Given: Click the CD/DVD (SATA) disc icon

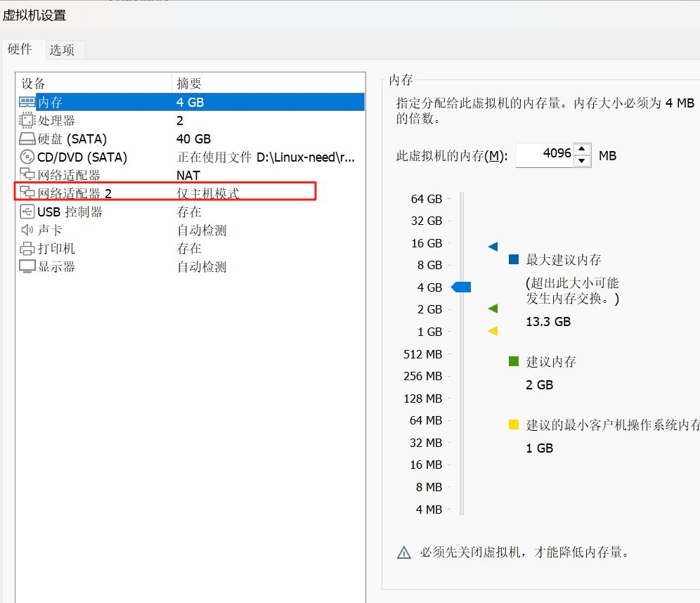Looking at the screenshot, I should [27, 157].
